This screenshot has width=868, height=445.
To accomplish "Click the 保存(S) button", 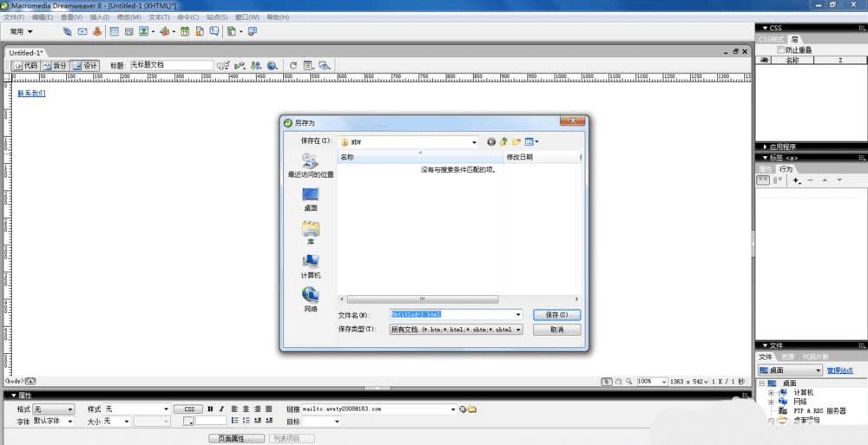I will click(557, 314).
